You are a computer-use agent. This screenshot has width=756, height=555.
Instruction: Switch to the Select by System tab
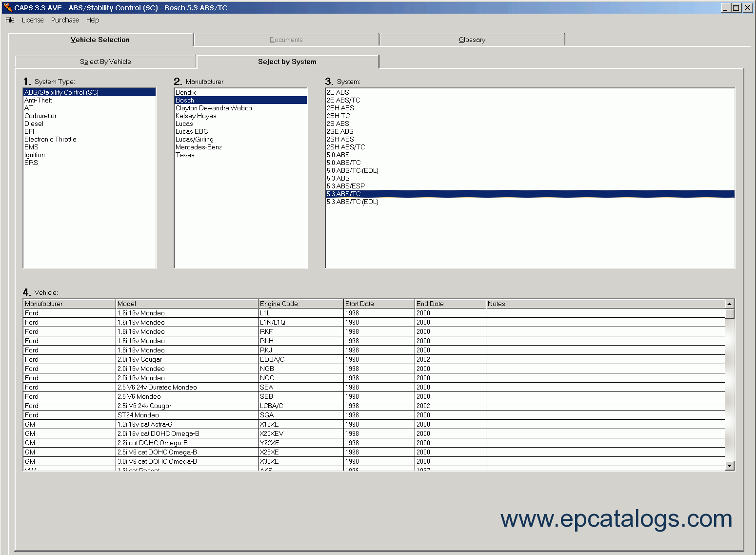[287, 62]
